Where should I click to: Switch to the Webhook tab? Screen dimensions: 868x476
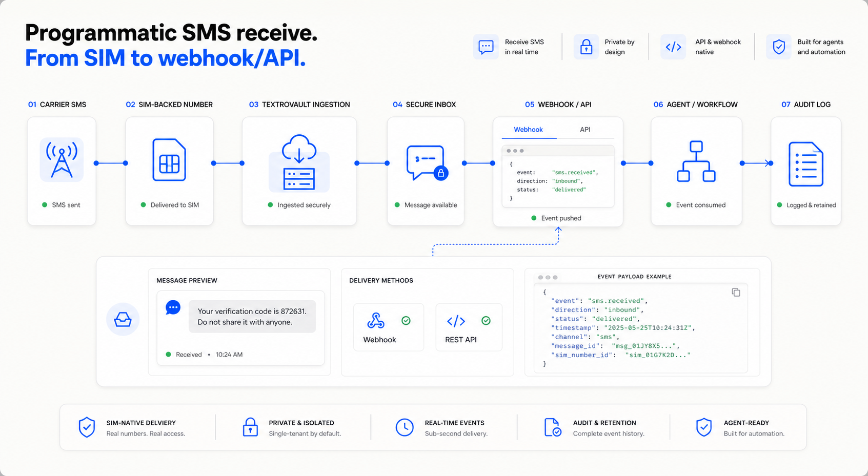tap(528, 130)
